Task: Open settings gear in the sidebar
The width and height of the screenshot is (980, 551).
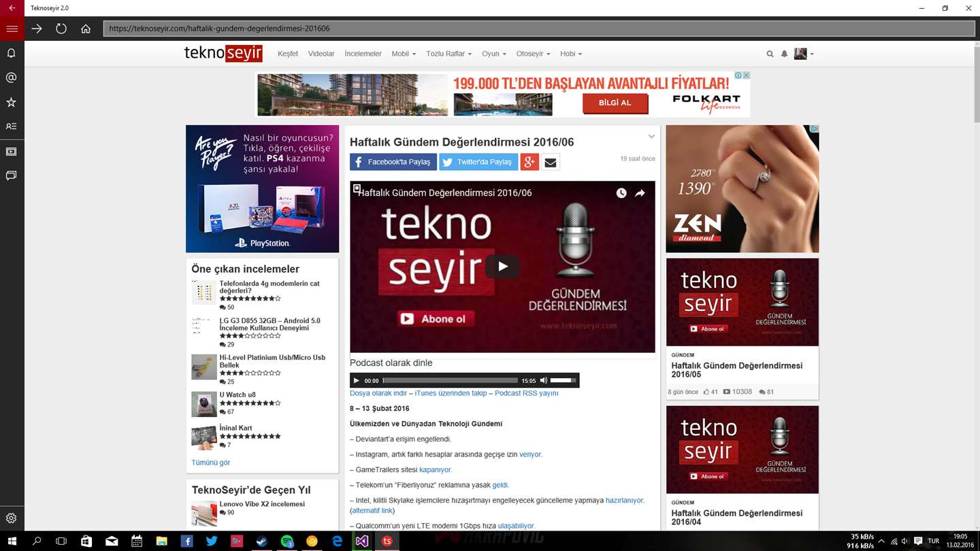Action: [x=12, y=518]
